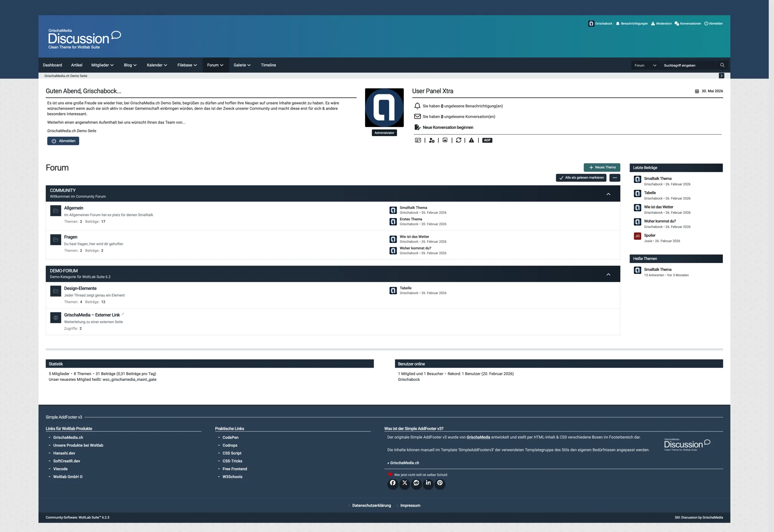The image size is (774, 532).
Task: Click the Abmelden button under greeting
Action: [63, 141]
